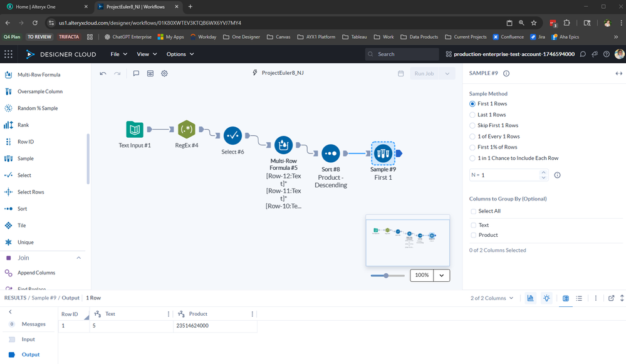Check the Select All columns box
Image resolution: width=626 pixels, height=364 pixels.
(474, 211)
